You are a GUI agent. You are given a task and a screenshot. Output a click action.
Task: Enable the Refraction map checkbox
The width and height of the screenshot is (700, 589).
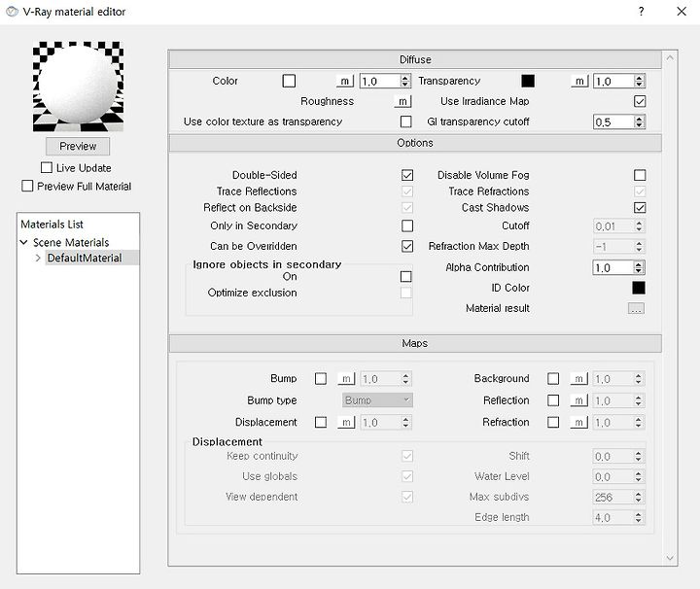tap(553, 422)
